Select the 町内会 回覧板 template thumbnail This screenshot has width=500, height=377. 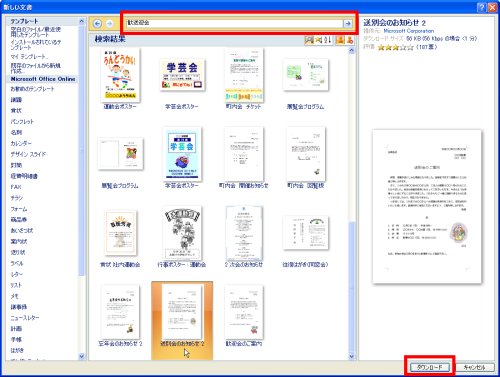pos(305,154)
